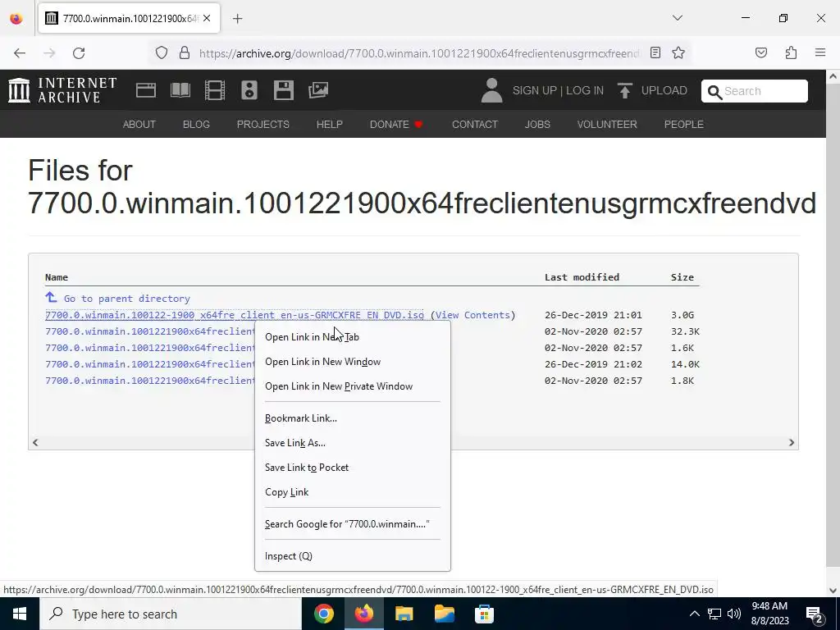Show hidden system tray icons
The height and width of the screenshot is (630, 840).
(694, 614)
